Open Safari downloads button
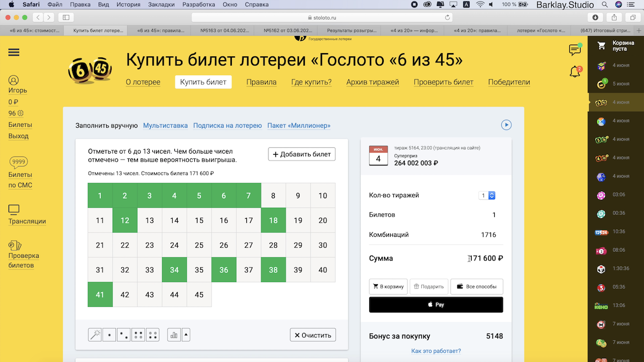 [x=596, y=17]
